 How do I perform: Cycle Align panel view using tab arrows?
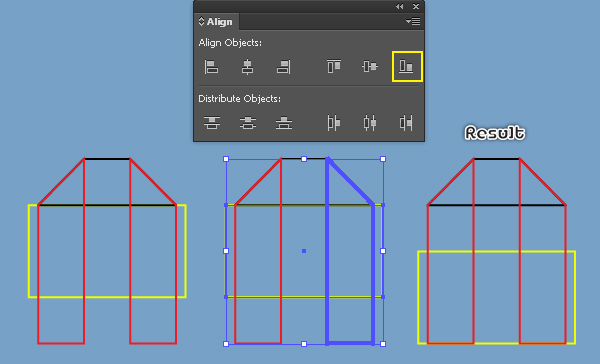coord(201,21)
